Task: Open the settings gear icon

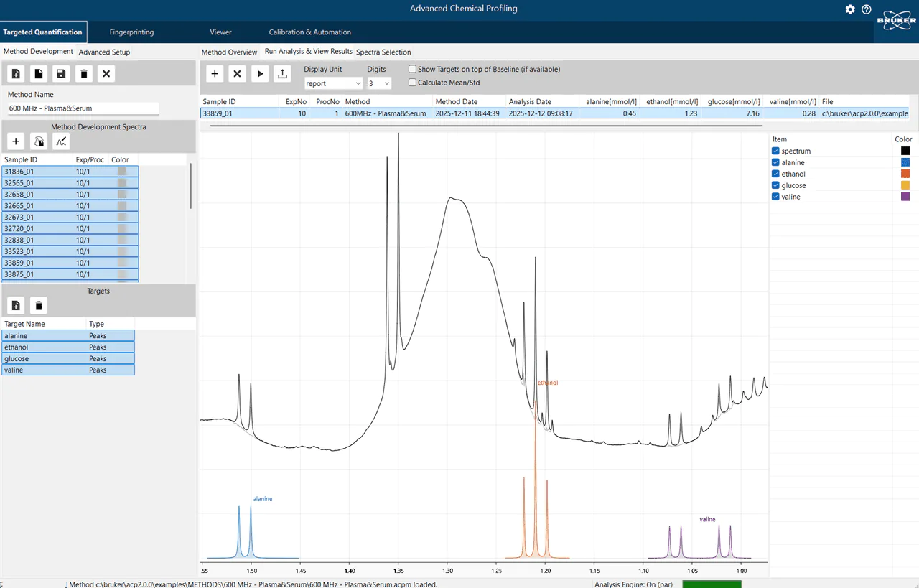Action: pyautogui.click(x=850, y=9)
